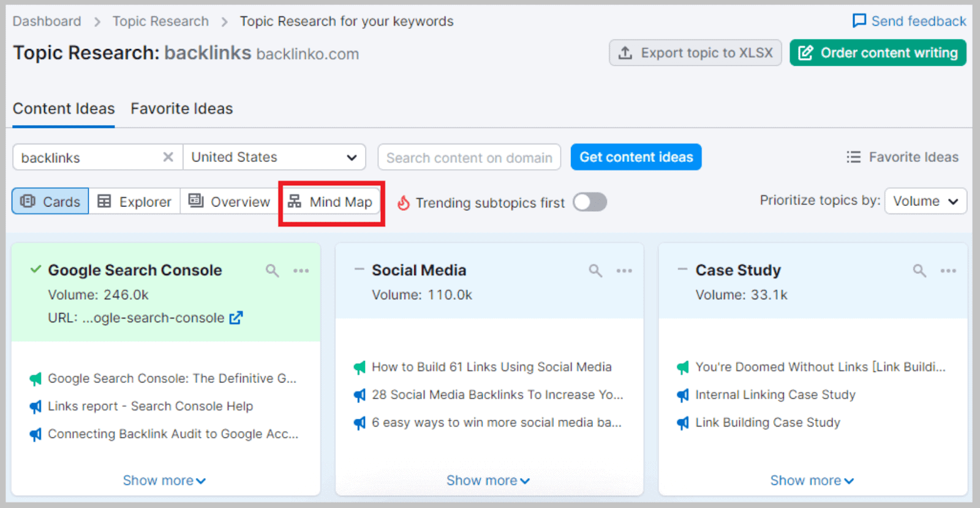Click megaphone icon beside Connecting Backlink Audit headline
This screenshot has width=980, height=508.
click(x=36, y=434)
